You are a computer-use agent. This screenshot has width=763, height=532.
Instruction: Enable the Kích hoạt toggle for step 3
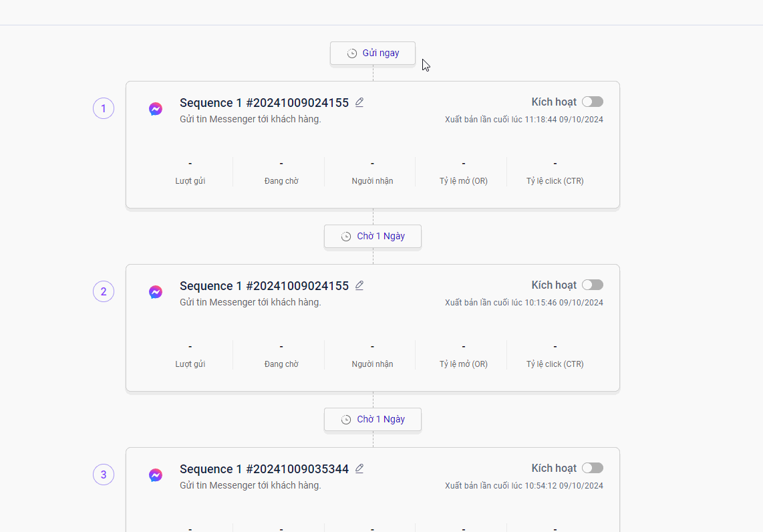(593, 468)
